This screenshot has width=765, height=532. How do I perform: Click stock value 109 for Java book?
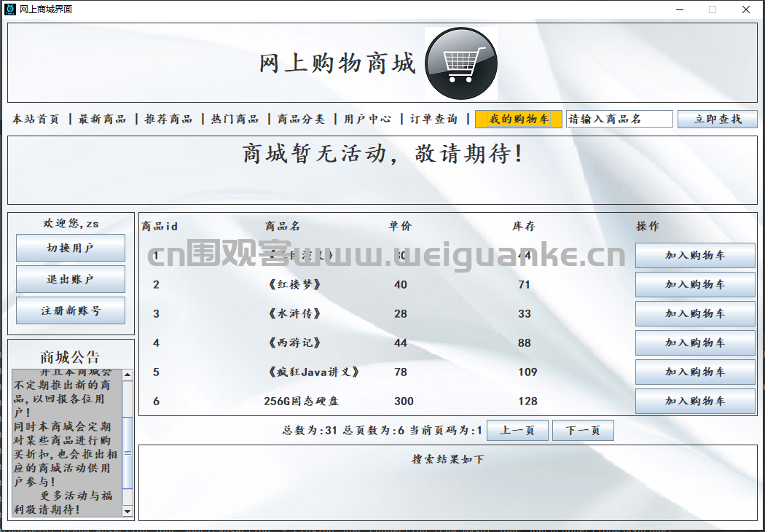(527, 372)
